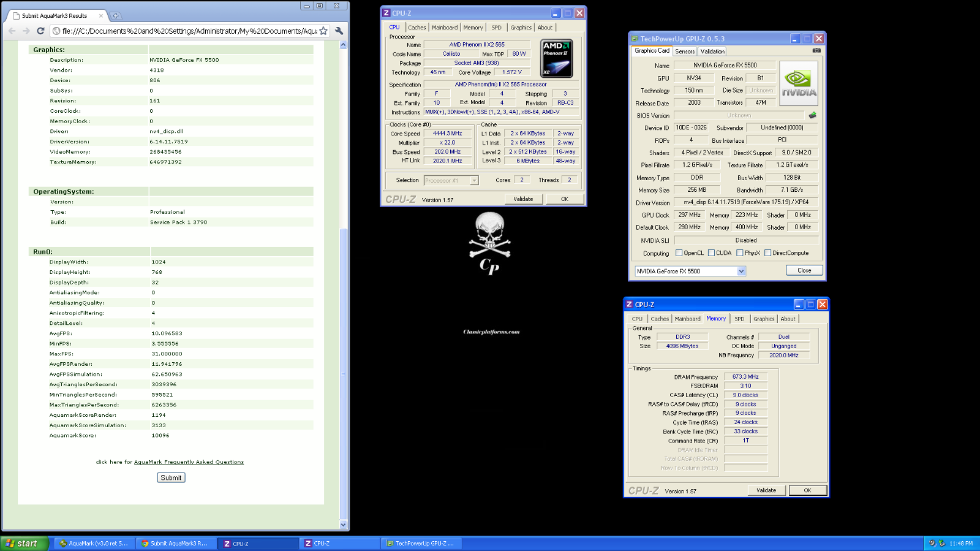Viewport: 980px width, 551px height.
Task: Open Validation tab in GPU-Z
Action: pyautogui.click(x=712, y=51)
